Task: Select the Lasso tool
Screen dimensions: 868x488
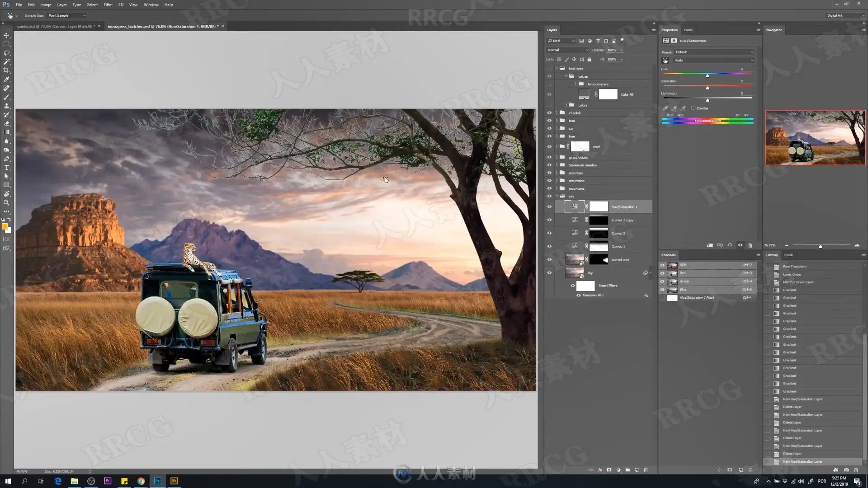Action: point(6,53)
